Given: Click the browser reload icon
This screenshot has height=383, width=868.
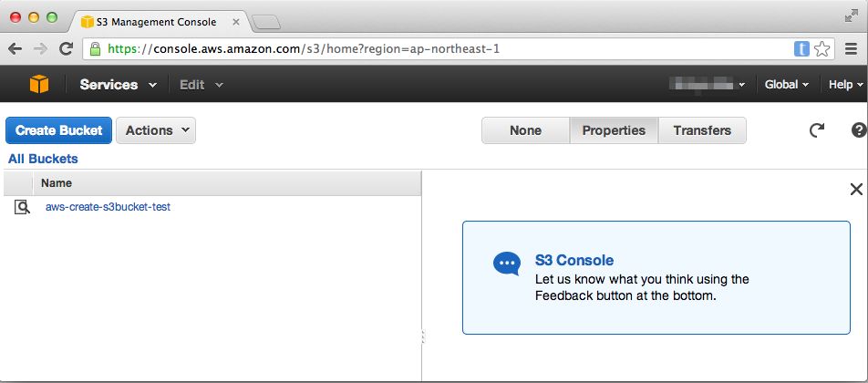Looking at the screenshot, I should point(67,49).
